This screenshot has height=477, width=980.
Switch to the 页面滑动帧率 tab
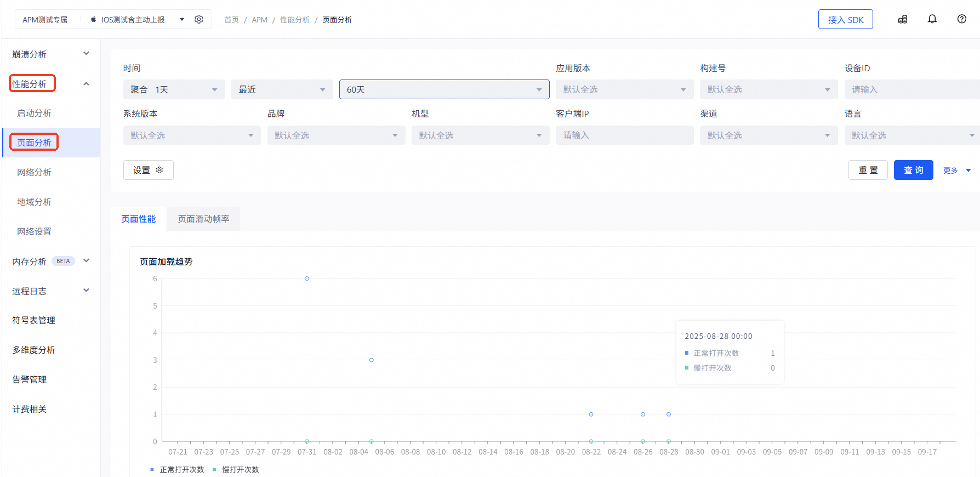coord(204,219)
